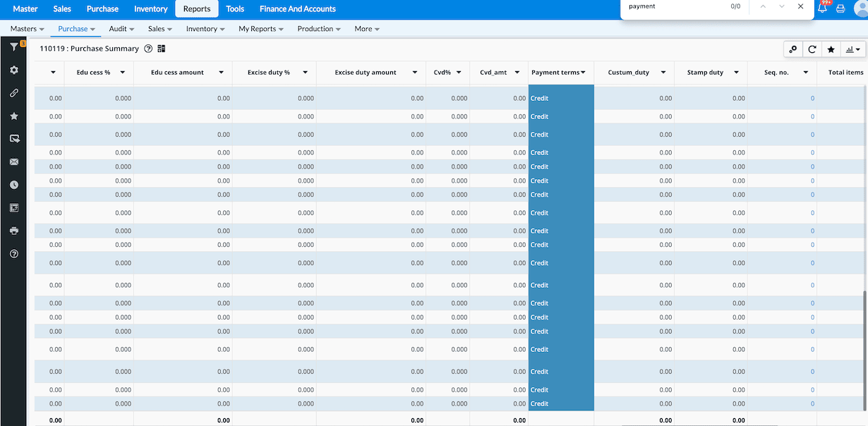This screenshot has width=868, height=426.
Task: Open the Excise duty % column dropdown arrow
Action: [304, 73]
